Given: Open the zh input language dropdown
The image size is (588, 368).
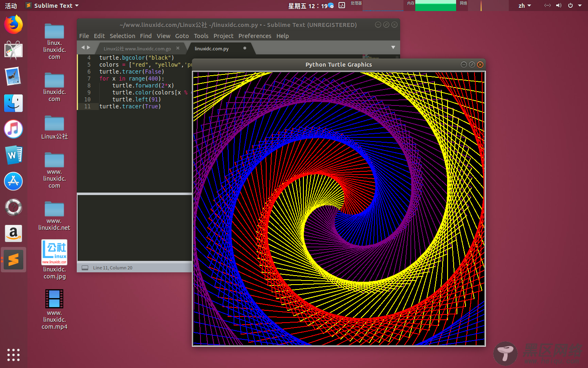Looking at the screenshot, I should point(525,6).
